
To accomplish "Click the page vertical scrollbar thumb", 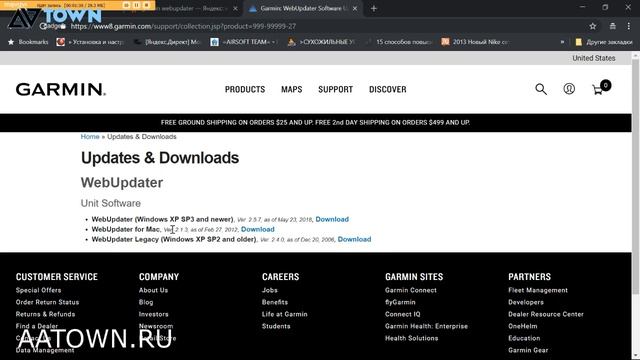I will coord(635,176).
